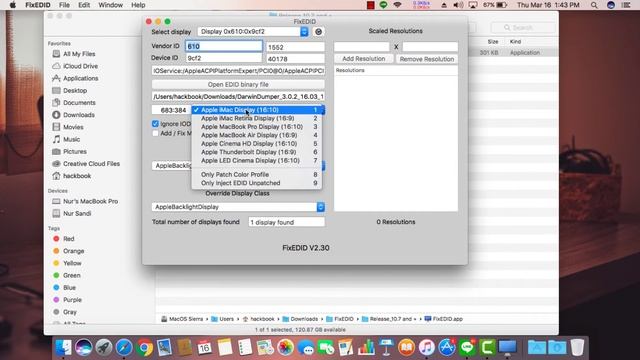The width and height of the screenshot is (640, 360).
Task: Open the Photos pinwheel icon in Dock
Action: pyautogui.click(x=285, y=348)
